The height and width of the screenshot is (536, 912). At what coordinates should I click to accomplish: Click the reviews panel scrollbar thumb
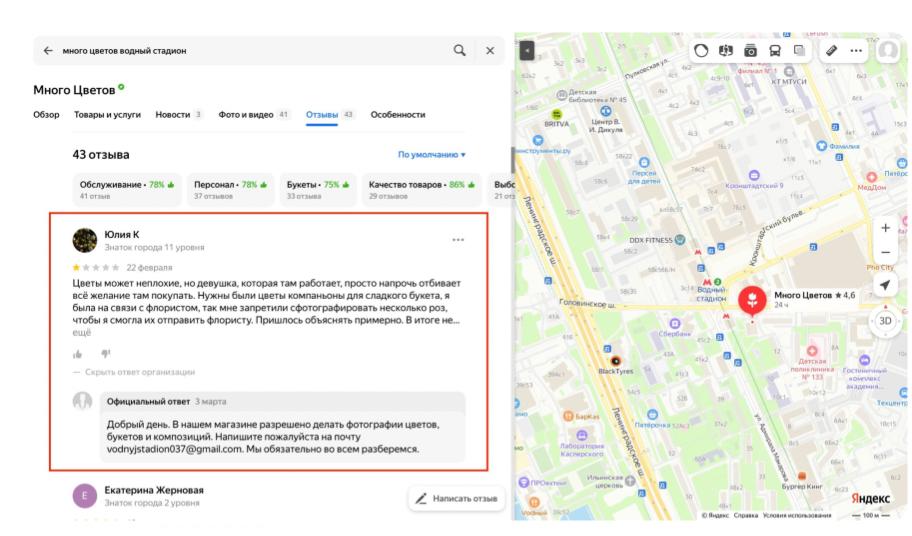(512, 160)
